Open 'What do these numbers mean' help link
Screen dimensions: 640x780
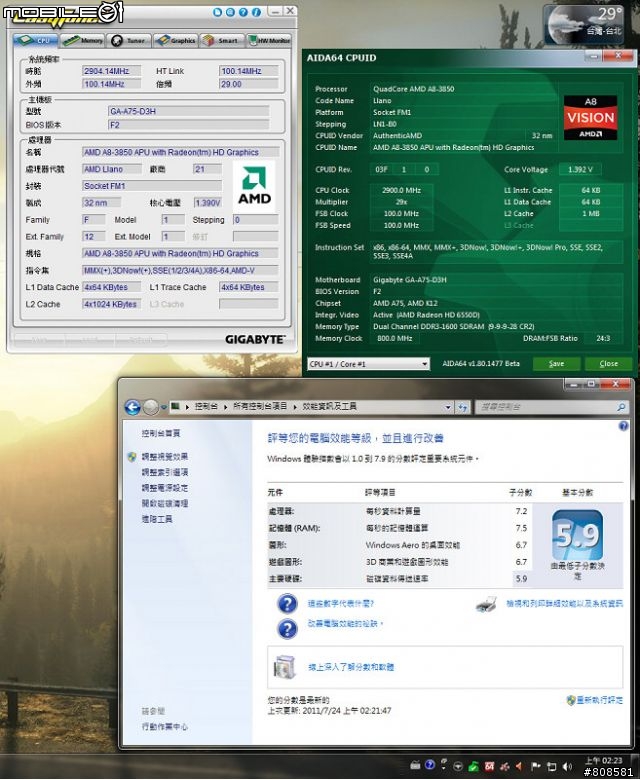341,604
